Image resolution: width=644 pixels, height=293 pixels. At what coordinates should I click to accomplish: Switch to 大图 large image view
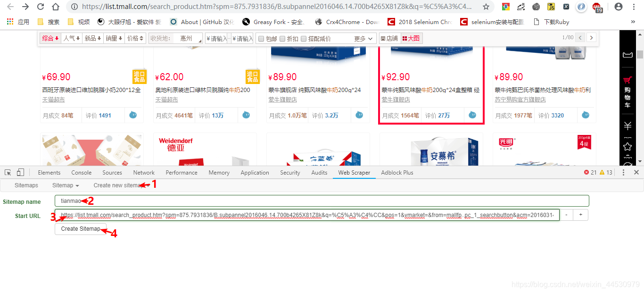pyautogui.click(x=411, y=38)
